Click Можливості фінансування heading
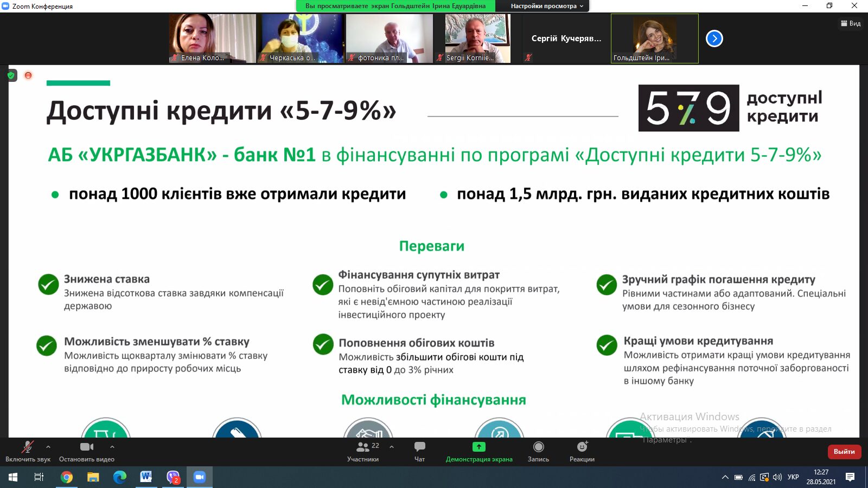Image resolution: width=868 pixels, height=488 pixels. (x=433, y=400)
